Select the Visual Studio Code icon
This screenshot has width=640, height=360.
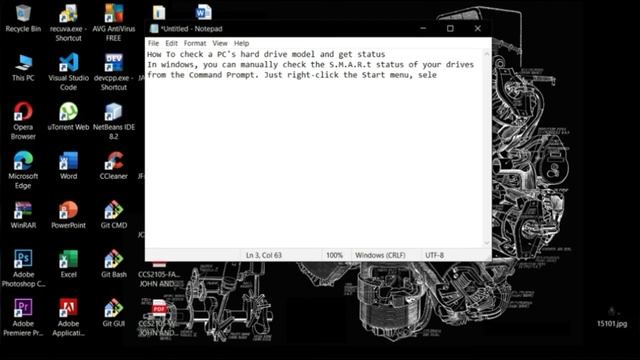[68, 72]
